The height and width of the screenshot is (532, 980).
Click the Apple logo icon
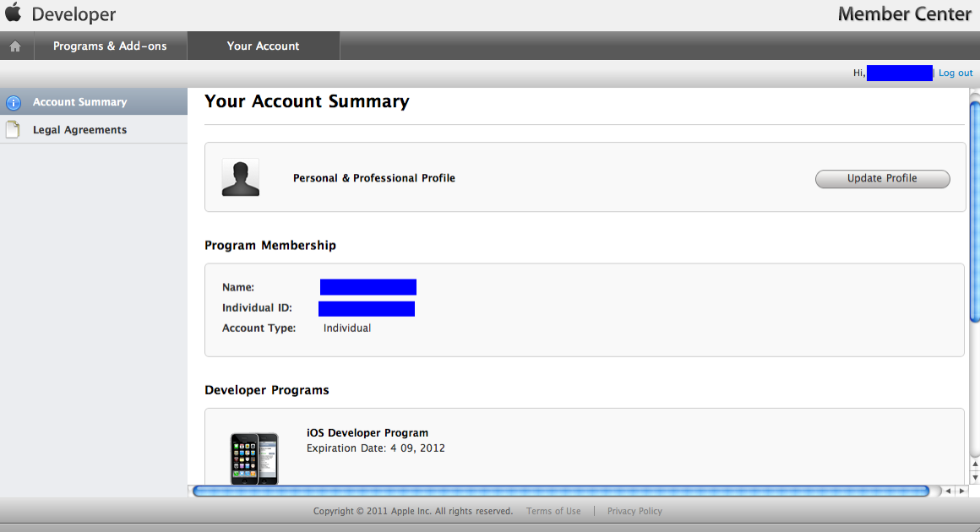pyautogui.click(x=14, y=12)
